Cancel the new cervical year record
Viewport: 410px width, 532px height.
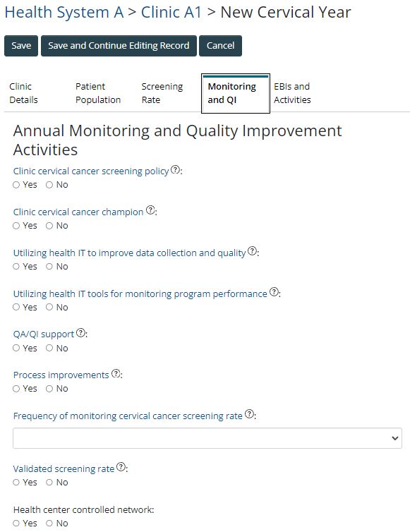tap(221, 45)
